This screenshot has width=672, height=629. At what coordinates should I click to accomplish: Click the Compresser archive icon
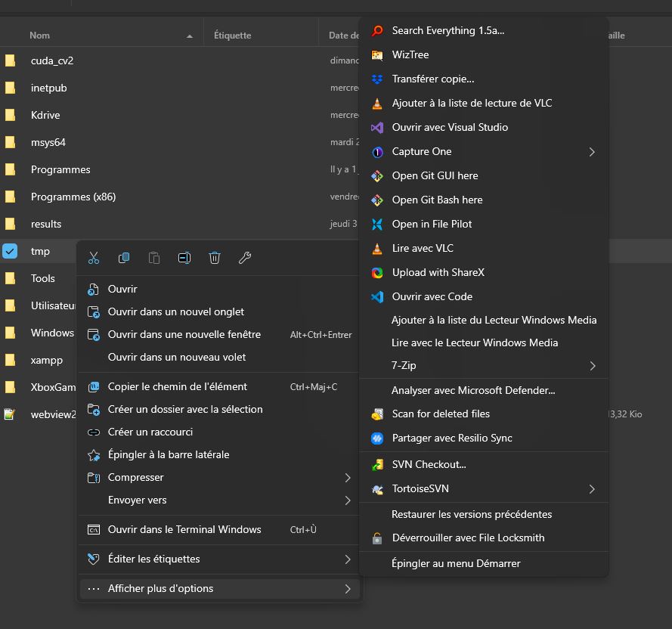(x=94, y=478)
